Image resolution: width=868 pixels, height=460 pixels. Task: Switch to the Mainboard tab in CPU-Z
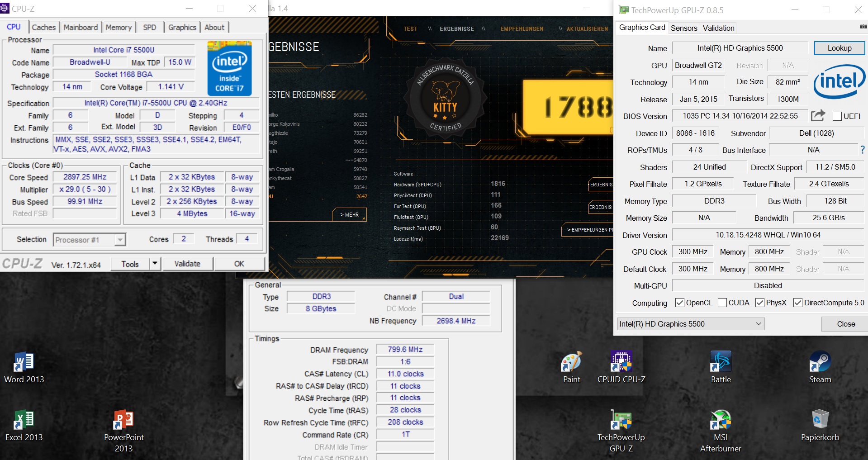81,27
